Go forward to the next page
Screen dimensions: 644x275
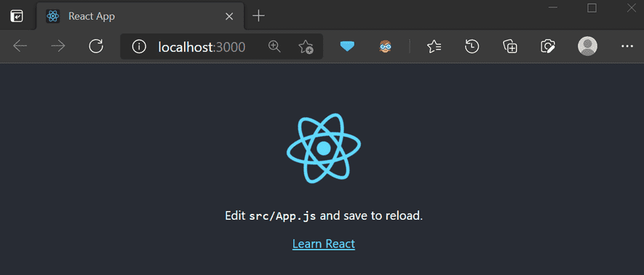58,47
